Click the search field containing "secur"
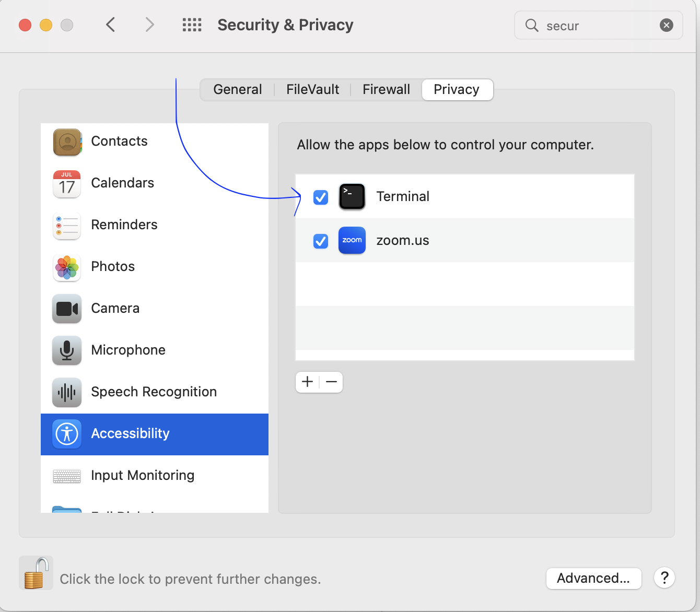 (x=596, y=26)
